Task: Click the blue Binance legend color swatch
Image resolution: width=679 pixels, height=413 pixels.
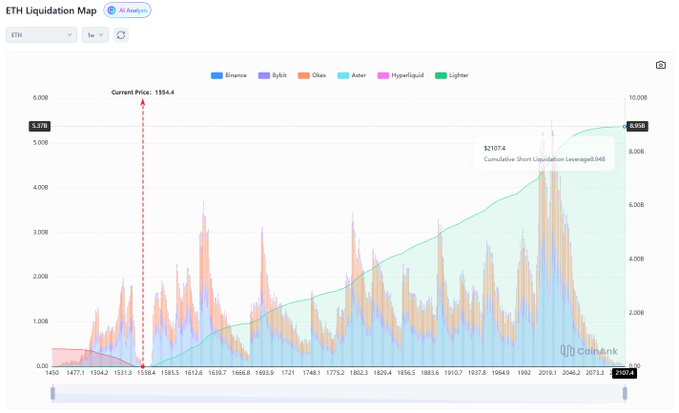Action: [217, 75]
